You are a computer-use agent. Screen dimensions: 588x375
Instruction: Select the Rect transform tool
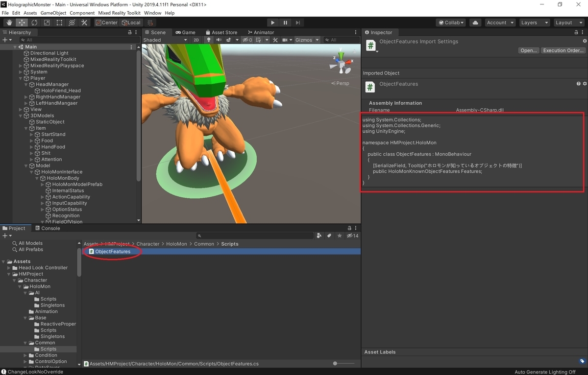pyautogui.click(x=59, y=23)
